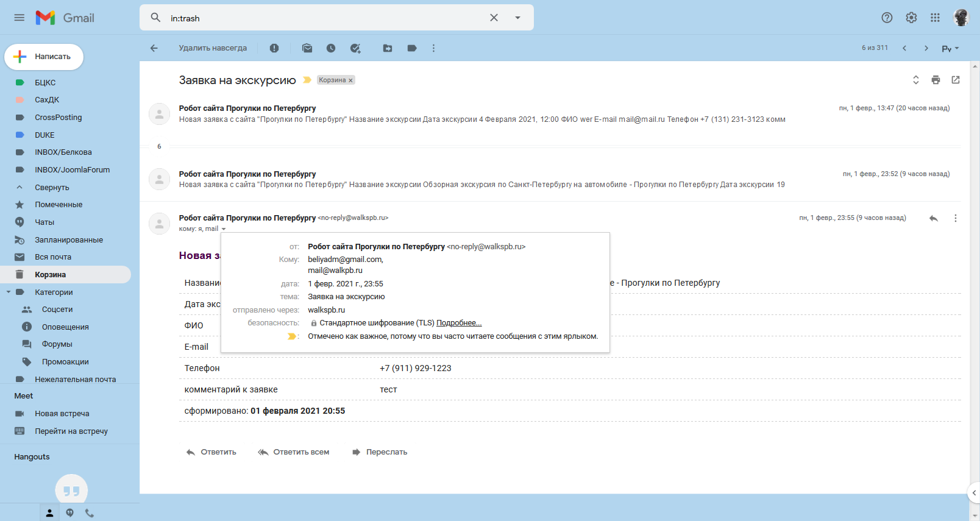
Task: Click the 'Написать' compose button
Action: point(44,57)
